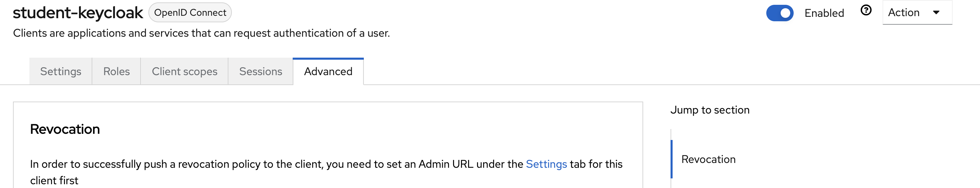This screenshot has height=188, width=980.
Task: Open the help question mark icon
Action: click(866, 10)
